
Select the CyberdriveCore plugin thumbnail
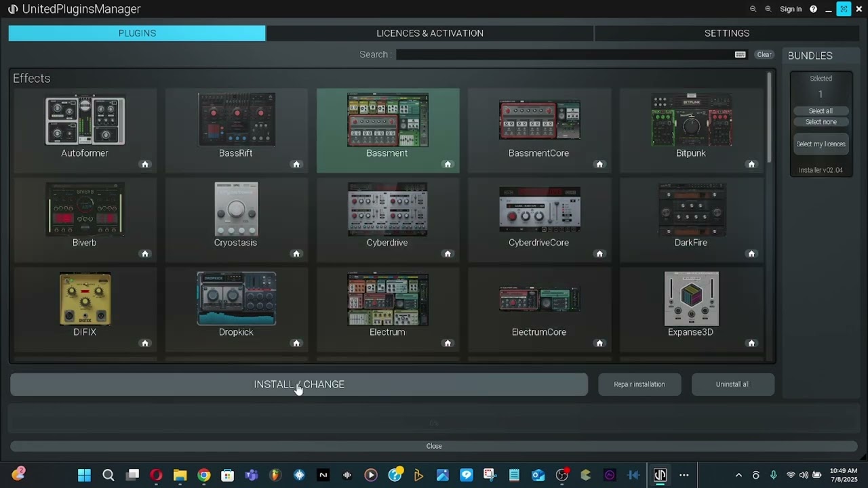point(539,209)
